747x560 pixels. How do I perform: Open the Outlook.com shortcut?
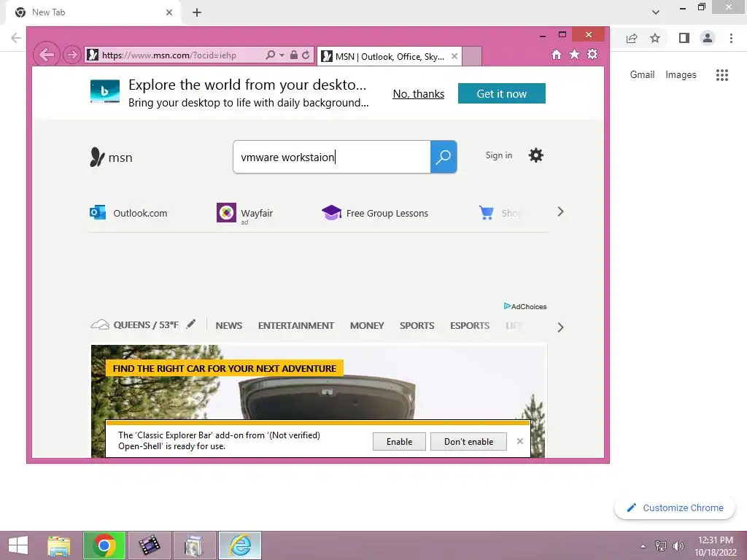point(128,213)
